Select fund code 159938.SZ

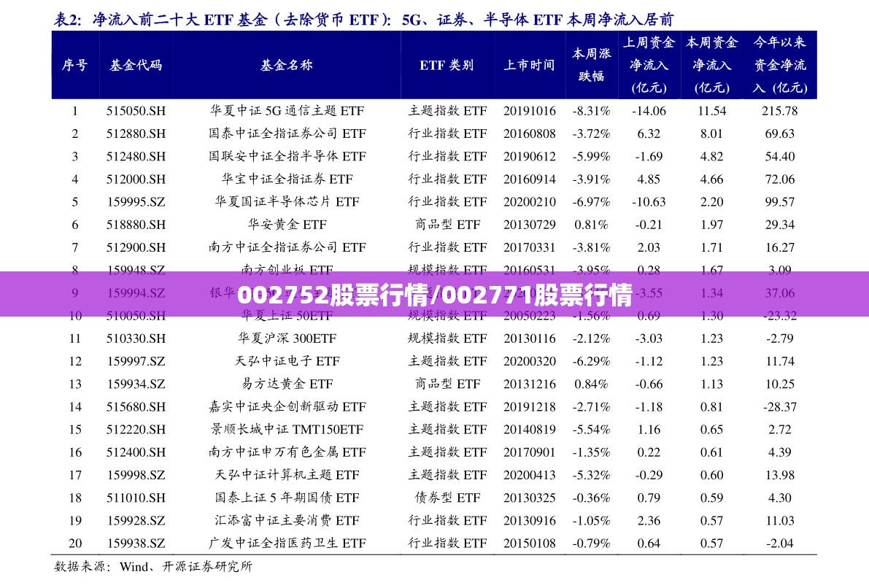coord(136,543)
